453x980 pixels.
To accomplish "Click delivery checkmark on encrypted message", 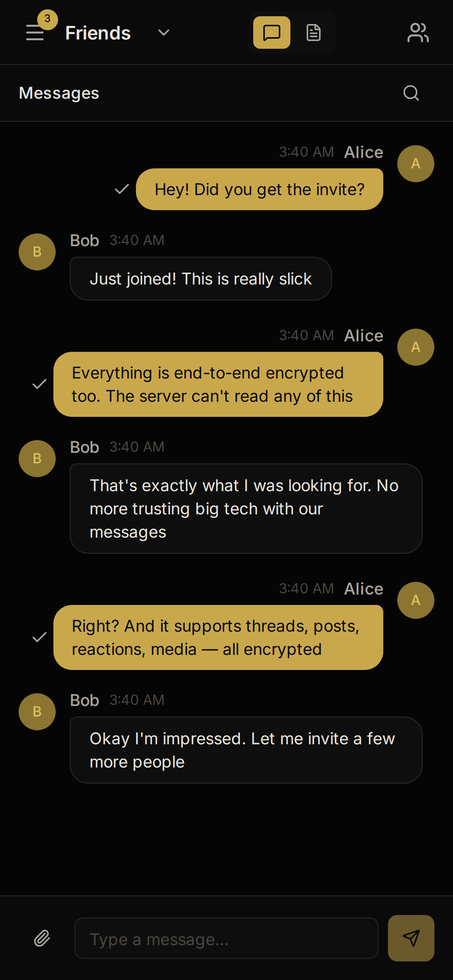I will pos(39,384).
